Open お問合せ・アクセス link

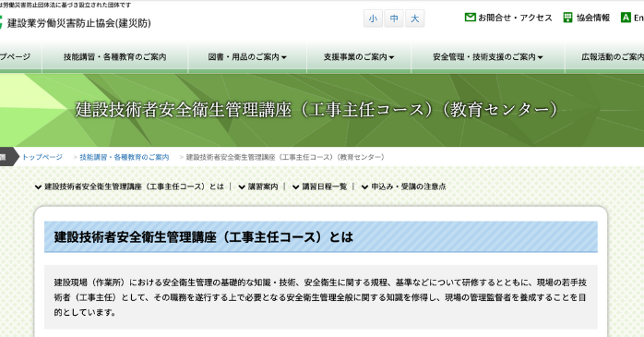pyautogui.click(x=515, y=18)
